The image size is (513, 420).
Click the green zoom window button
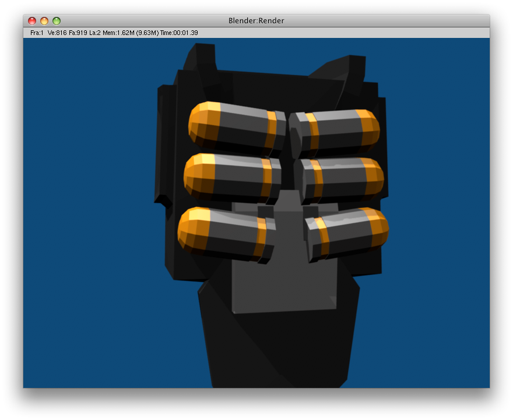coord(57,21)
